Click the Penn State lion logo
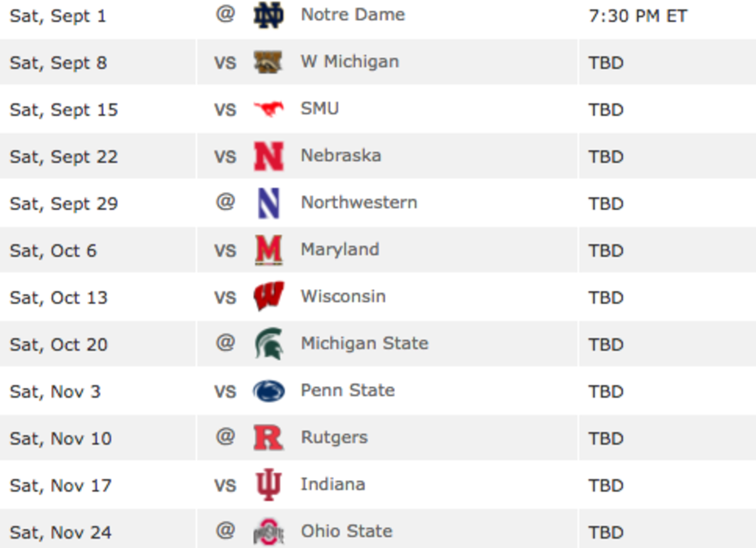Viewport: 756px width, 548px height. (x=268, y=391)
